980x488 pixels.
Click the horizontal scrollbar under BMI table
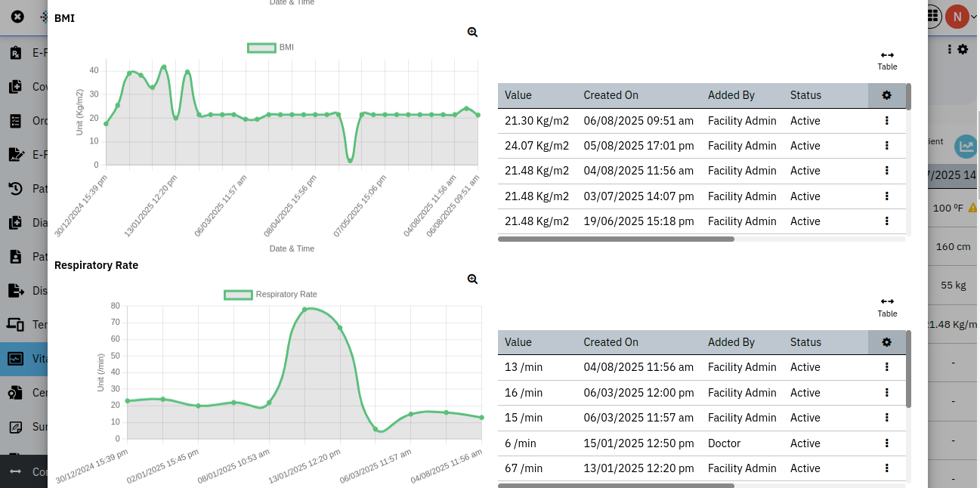[x=616, y=239]
